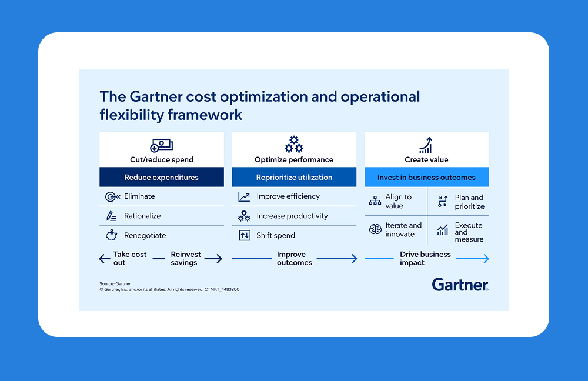Click the up-down arrows icon beside Shift spend
This screenshot has height=381, width=588.
(x=245, y=235)
